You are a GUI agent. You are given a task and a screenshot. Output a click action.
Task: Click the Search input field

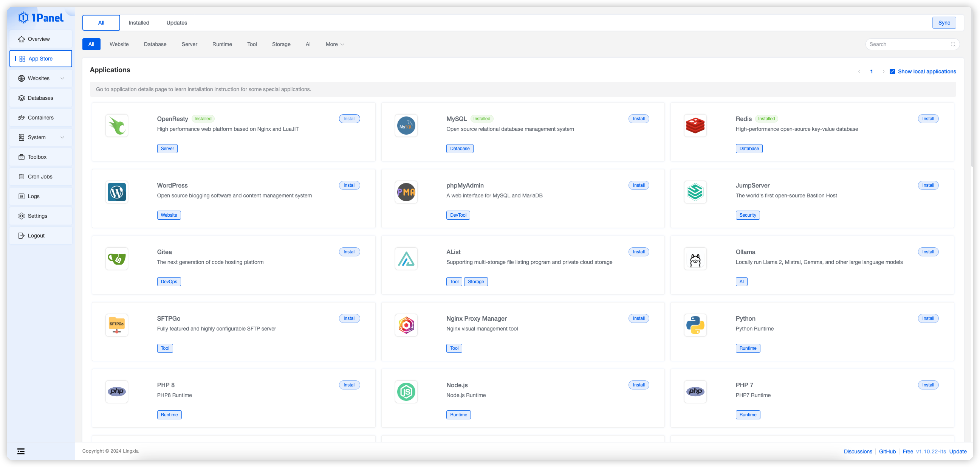point(912,44)
